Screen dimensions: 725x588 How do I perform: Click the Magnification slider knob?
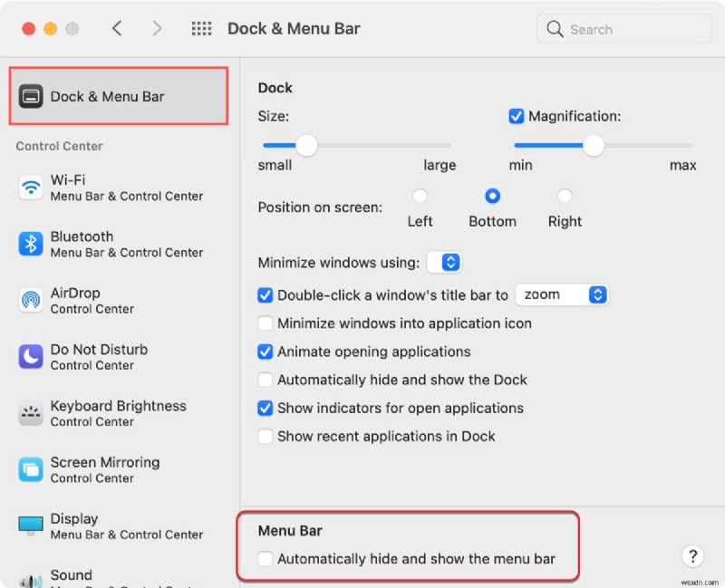tap(594, 145)
